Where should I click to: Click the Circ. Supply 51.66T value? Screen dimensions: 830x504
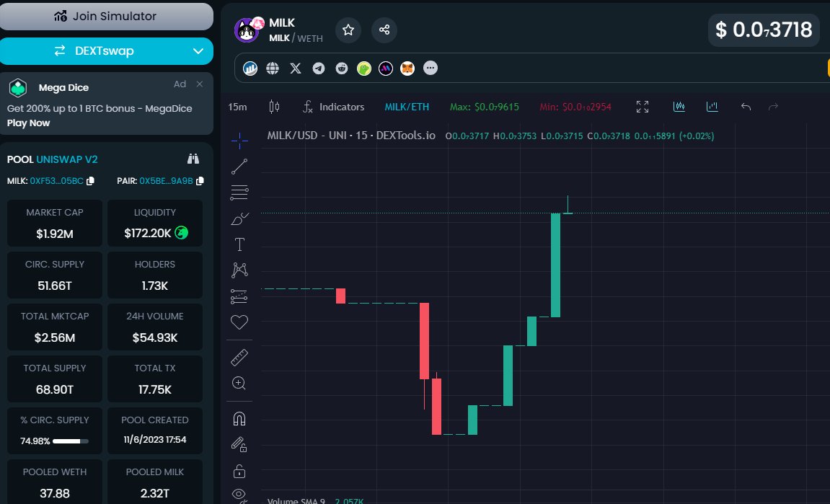tap(55, 286)
